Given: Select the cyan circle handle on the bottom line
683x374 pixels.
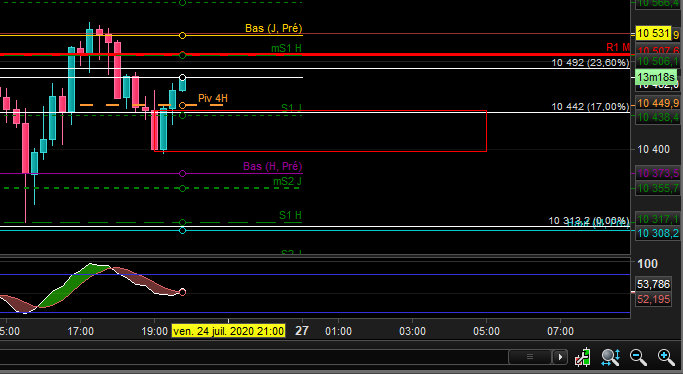Looking at the screenshot, I should [x=183, y=230].
